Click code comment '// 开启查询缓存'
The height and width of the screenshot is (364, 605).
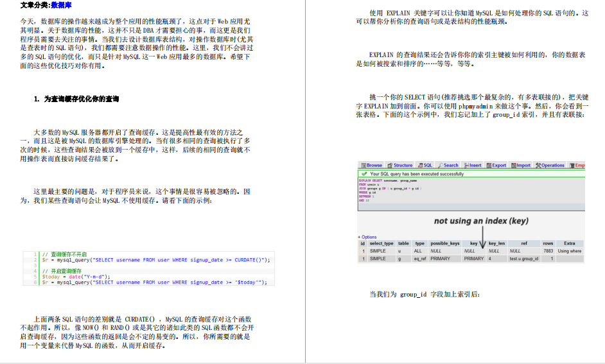click(x=62, y=271)
